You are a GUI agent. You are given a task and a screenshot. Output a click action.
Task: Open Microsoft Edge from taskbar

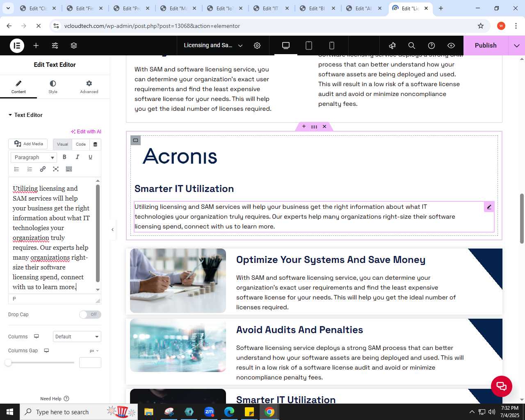(229, 412)
